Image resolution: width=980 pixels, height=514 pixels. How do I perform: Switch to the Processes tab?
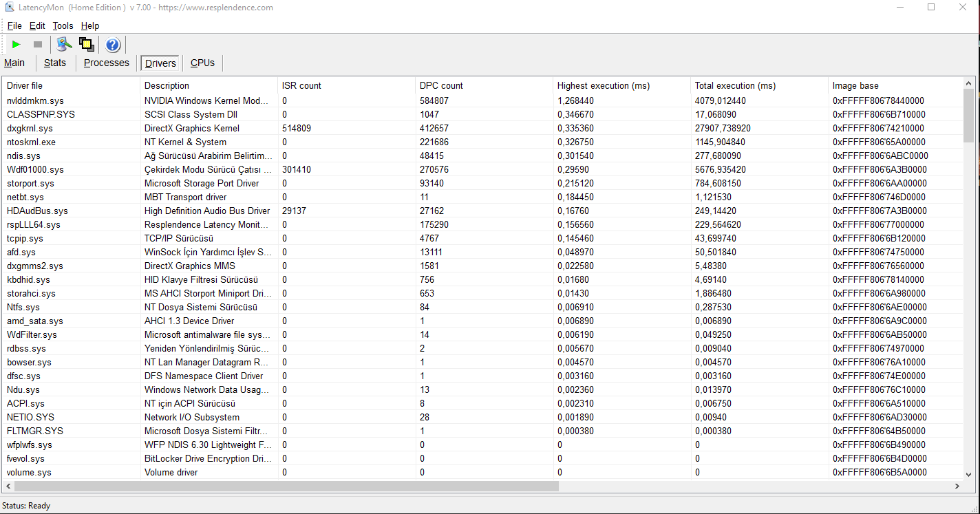[107, 63]
